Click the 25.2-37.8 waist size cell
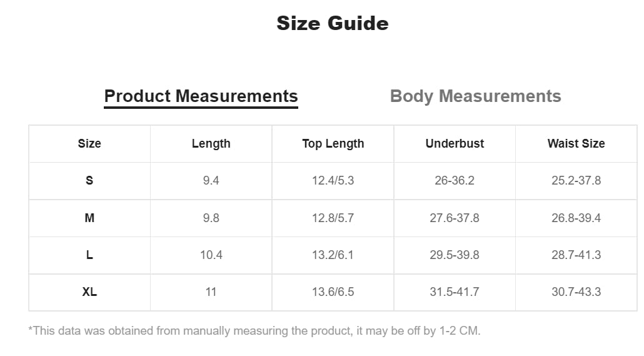 click(x=576, y=180)
